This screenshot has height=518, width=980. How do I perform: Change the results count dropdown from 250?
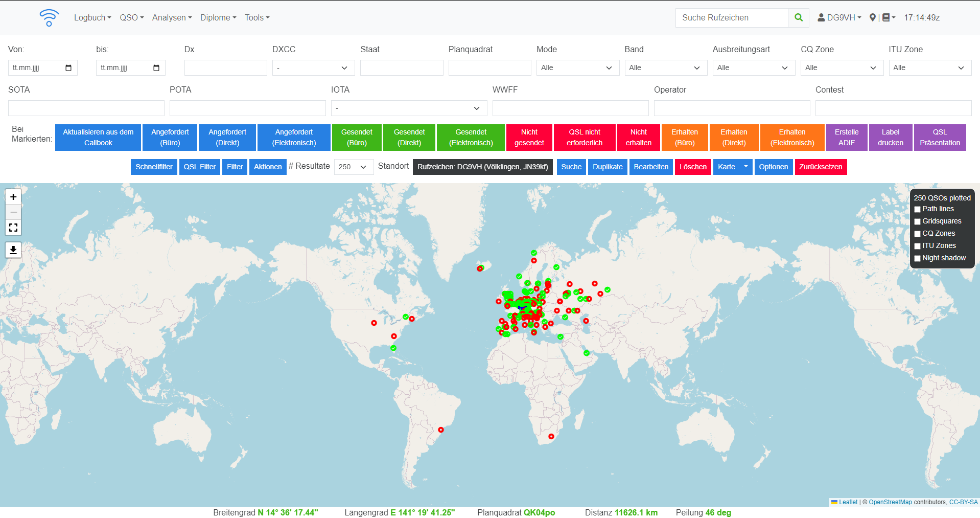coord(353,167)
